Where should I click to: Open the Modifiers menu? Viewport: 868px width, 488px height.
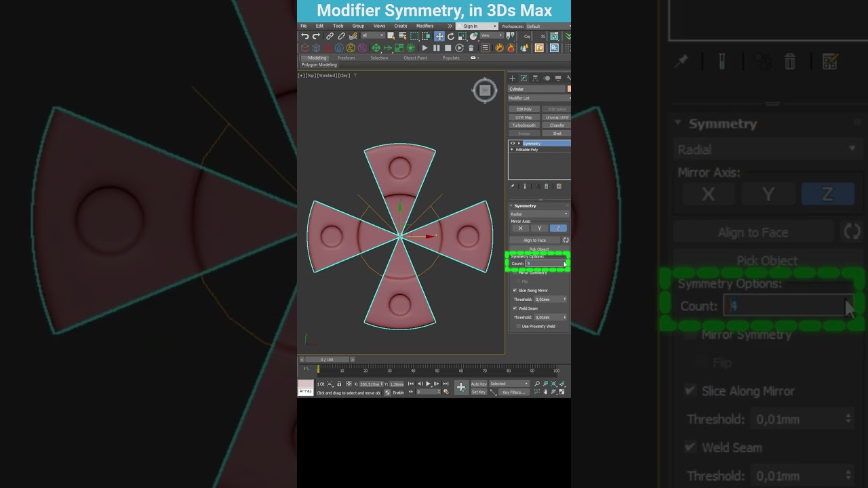(425, 26)
